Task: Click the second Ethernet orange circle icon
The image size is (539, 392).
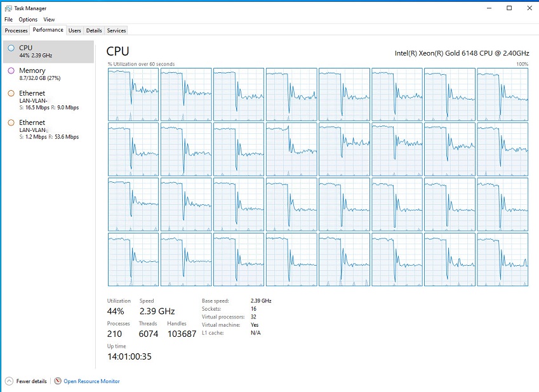Action: (11, 122)
